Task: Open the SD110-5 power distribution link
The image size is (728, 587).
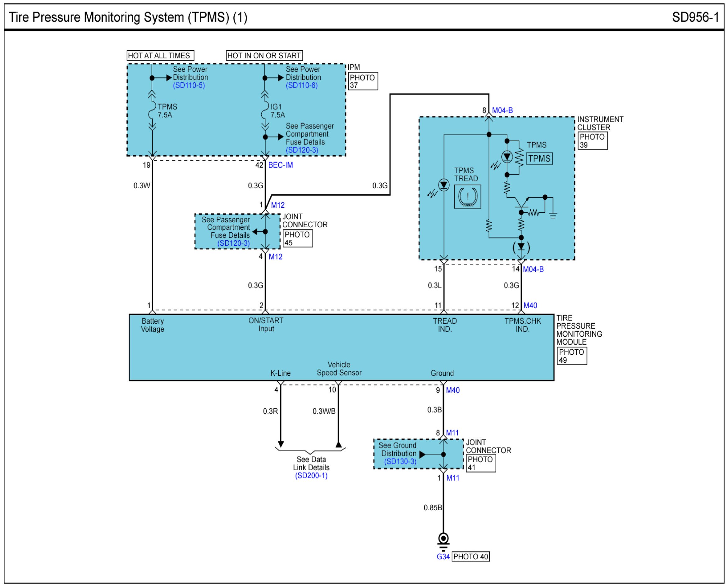Action: coord(189,85)
